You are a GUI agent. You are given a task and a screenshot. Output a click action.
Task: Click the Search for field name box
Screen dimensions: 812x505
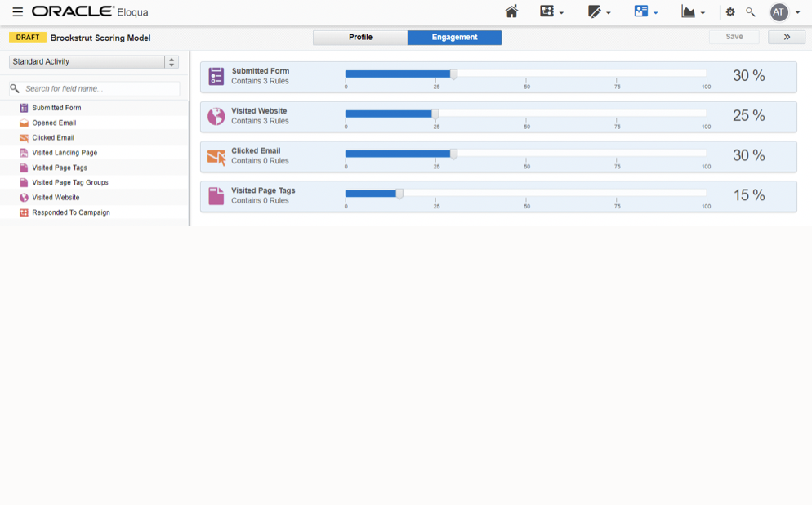point(94,88)
